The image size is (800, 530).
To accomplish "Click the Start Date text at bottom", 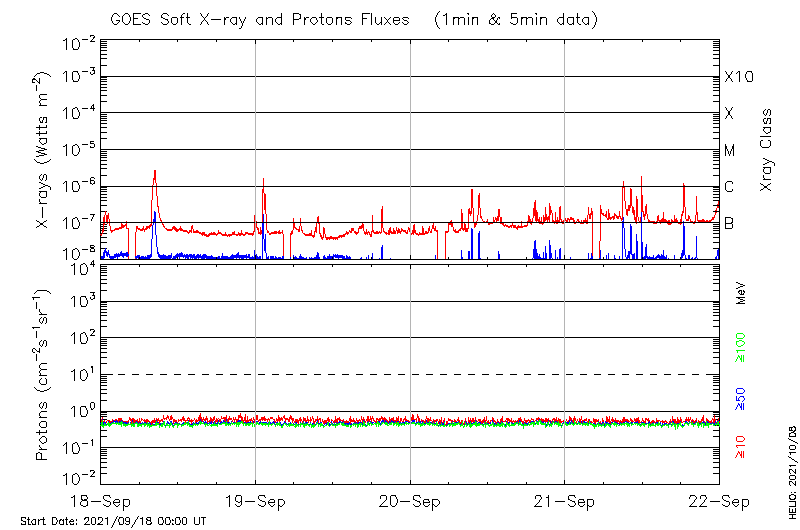I will [113, 521].
